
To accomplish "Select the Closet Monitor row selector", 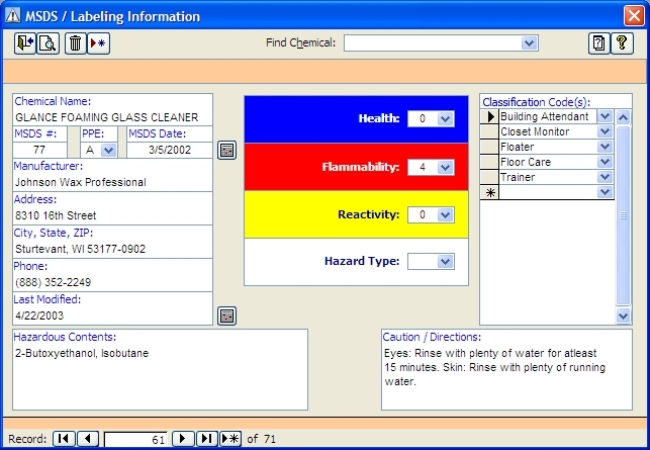I will pos(490,132).
